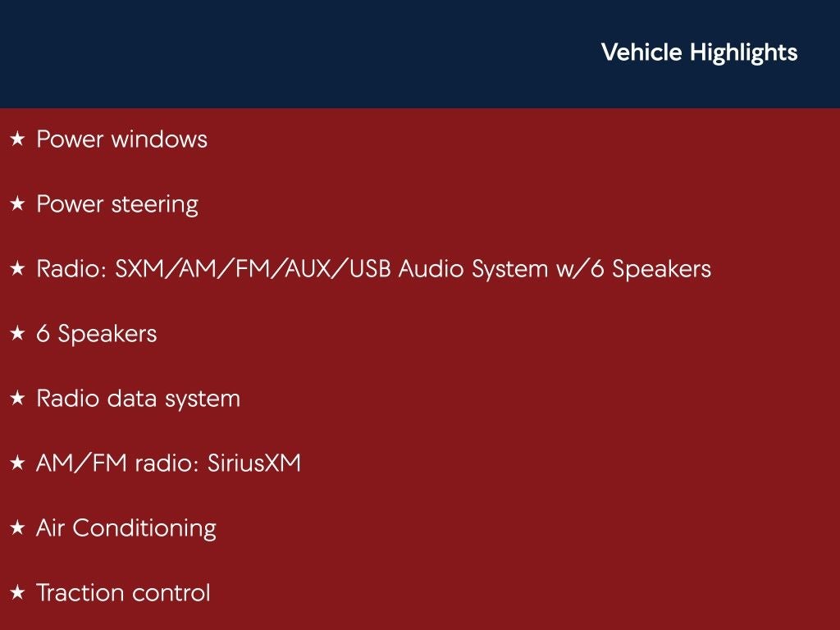Click the star bullet next to standalone 6 Speakers
840x630 pixels.
(x=17, y=334)
